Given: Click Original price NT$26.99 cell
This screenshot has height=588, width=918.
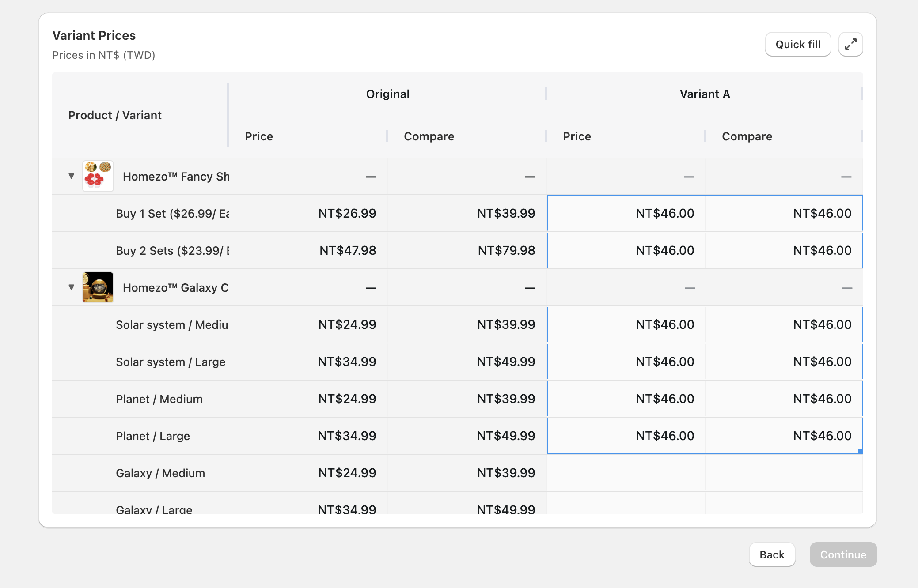Looking at the screenshot, I should (308, 214).
